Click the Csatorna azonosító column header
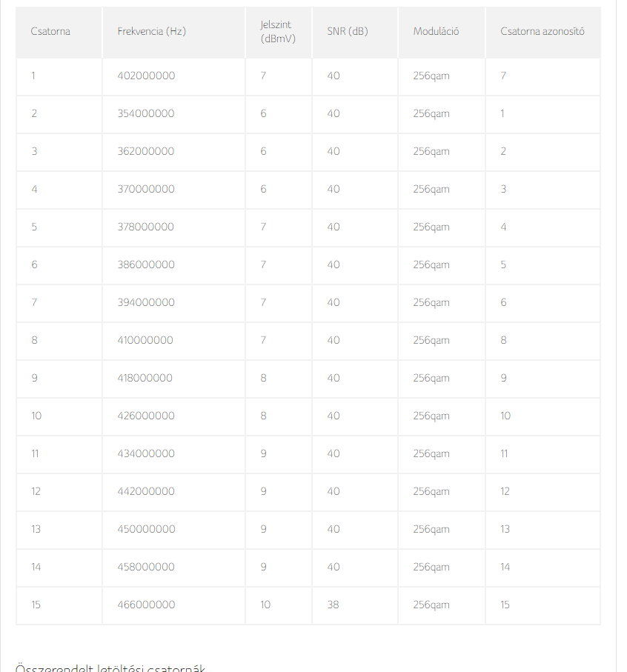Screen dimensions: 627x672 tap(542, 31)
